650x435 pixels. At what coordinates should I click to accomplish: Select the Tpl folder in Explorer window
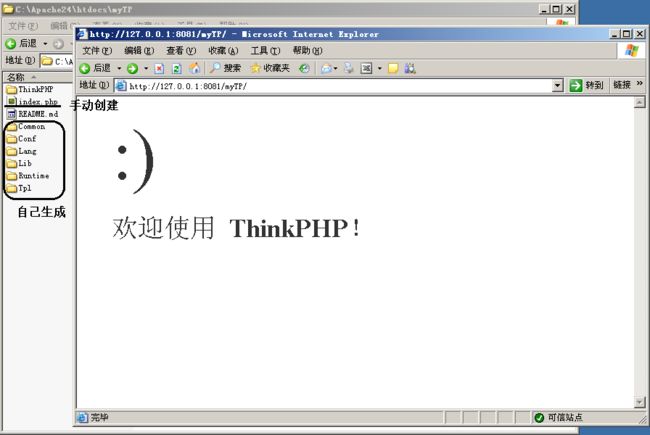(19, 188)
